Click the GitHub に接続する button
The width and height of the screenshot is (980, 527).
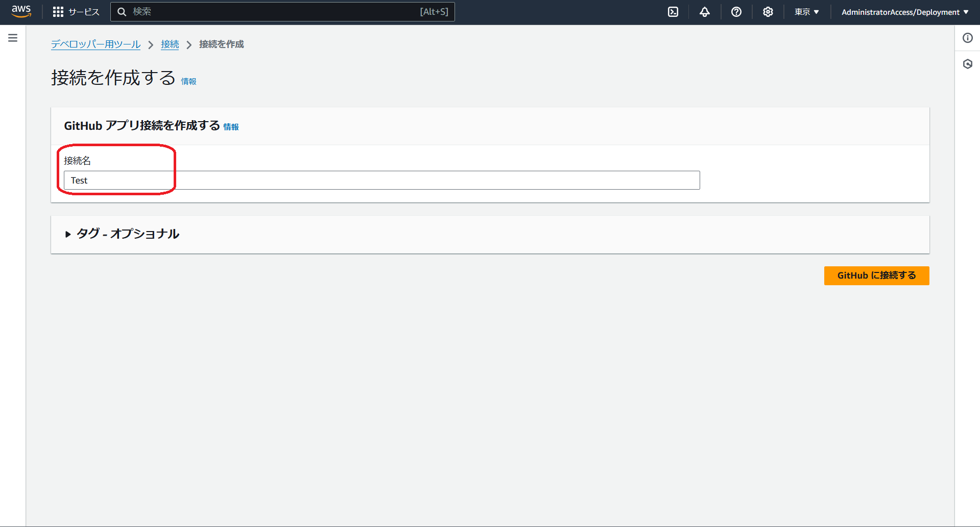pos(876,276)
